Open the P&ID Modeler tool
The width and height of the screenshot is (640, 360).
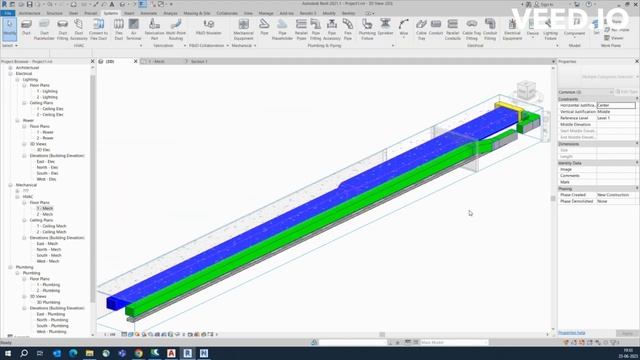click(209, 28)
